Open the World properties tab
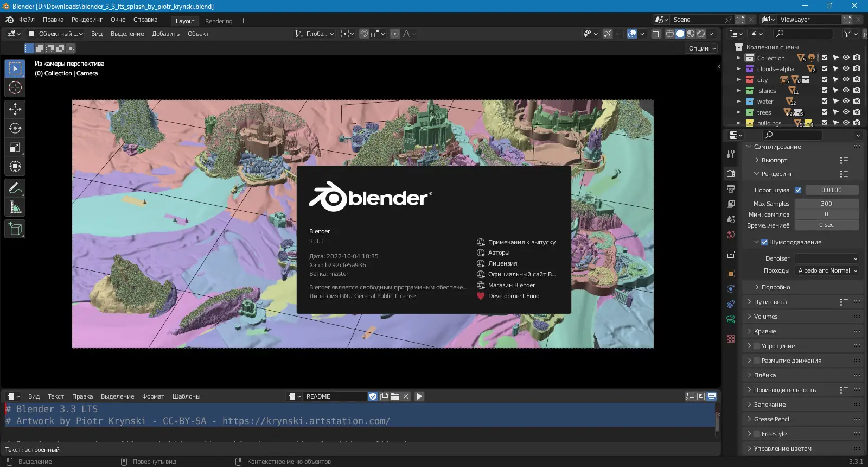This screenshot has width=868, height=467. click(x=731, y=235)
